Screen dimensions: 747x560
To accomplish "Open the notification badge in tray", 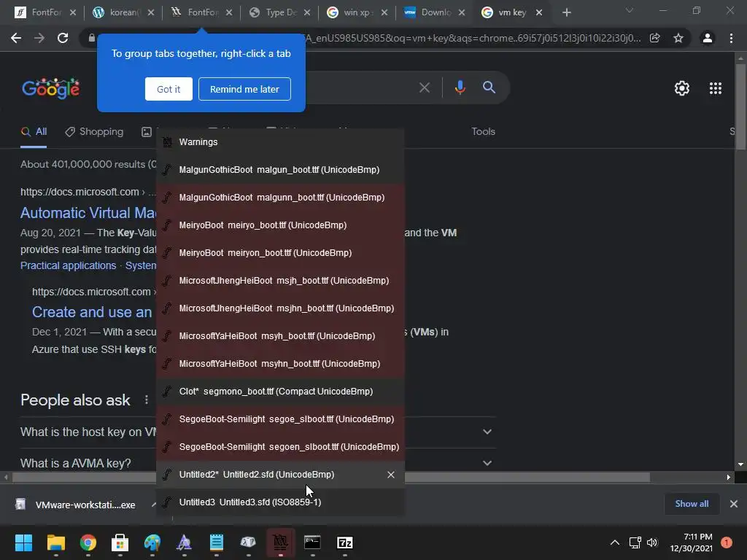I will click(x=726, y=542).
